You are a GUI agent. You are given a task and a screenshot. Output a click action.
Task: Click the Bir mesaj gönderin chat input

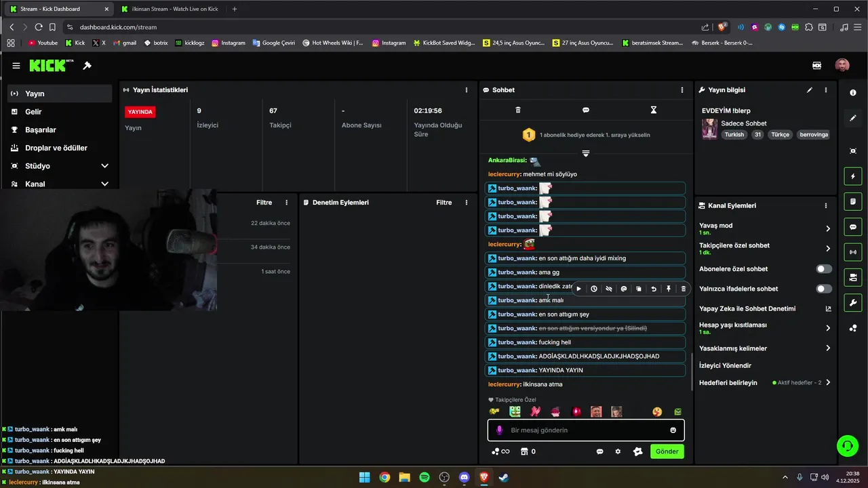click(x=586, y=430)
